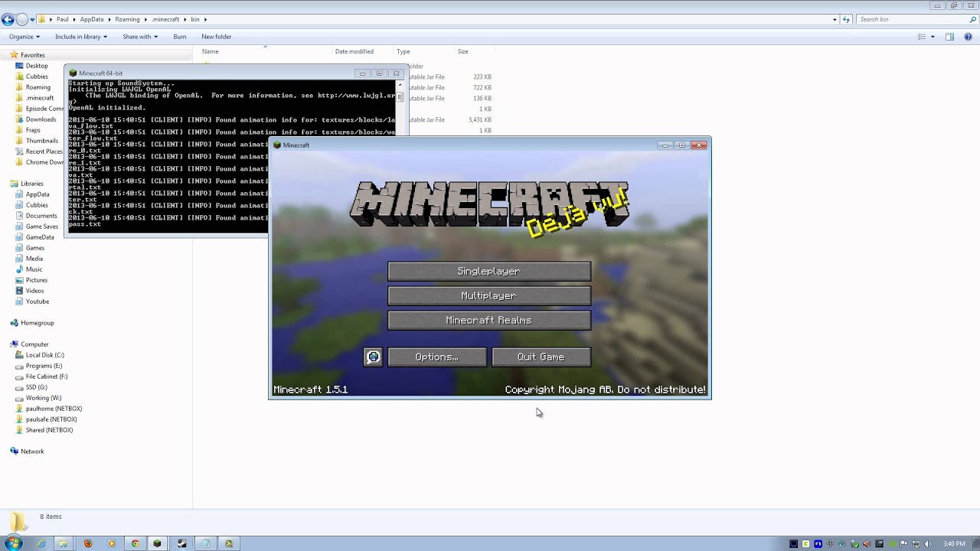Open Roaming in the Favorites list
The height and width of the screenshot is (551, 980).
[38, 87]
